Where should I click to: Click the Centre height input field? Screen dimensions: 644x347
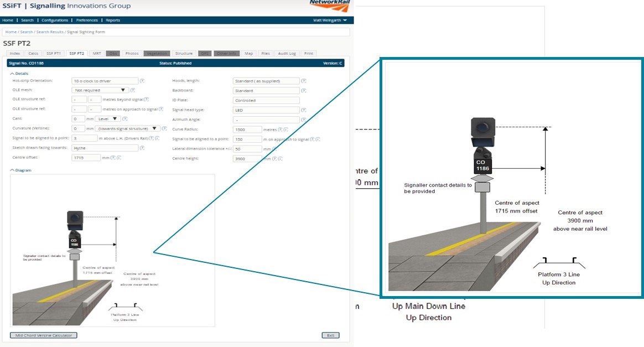247,158
